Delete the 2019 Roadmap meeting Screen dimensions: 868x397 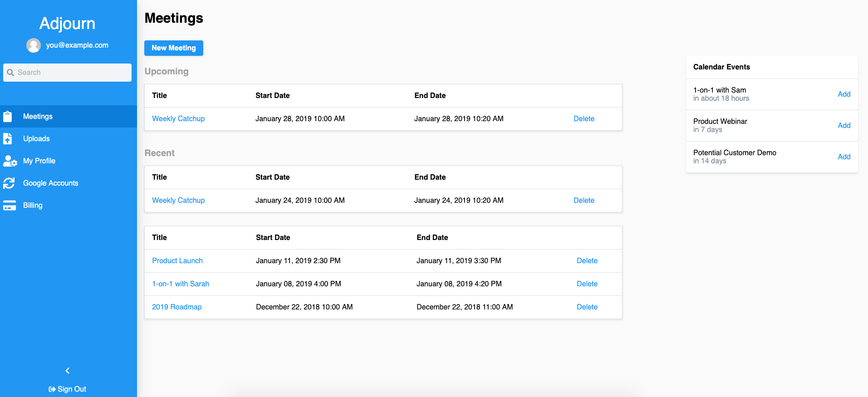[x=587, y=307]
